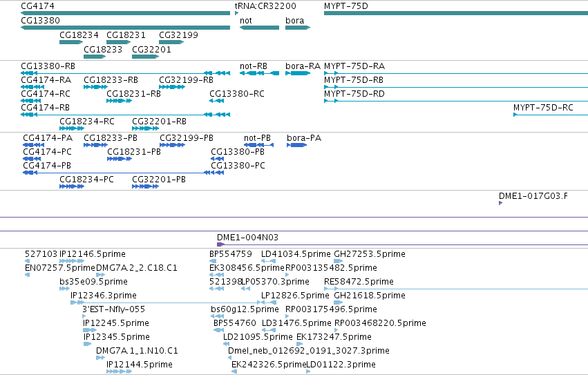The width and height of the screenshot is (588, 375).
Task: Open the not-RB transcript glyph
Action: pyautogui.click(x=260, y=73)
